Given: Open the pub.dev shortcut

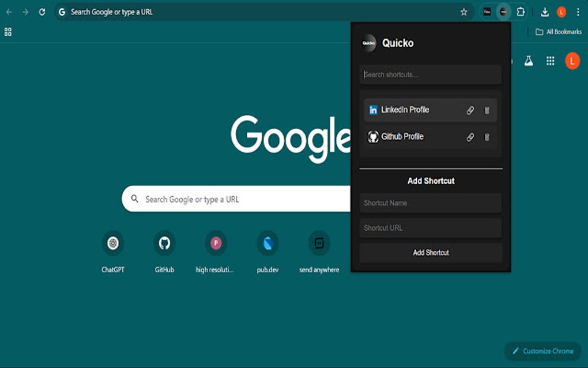Looking at the screenshot, I should coord(267,242).
